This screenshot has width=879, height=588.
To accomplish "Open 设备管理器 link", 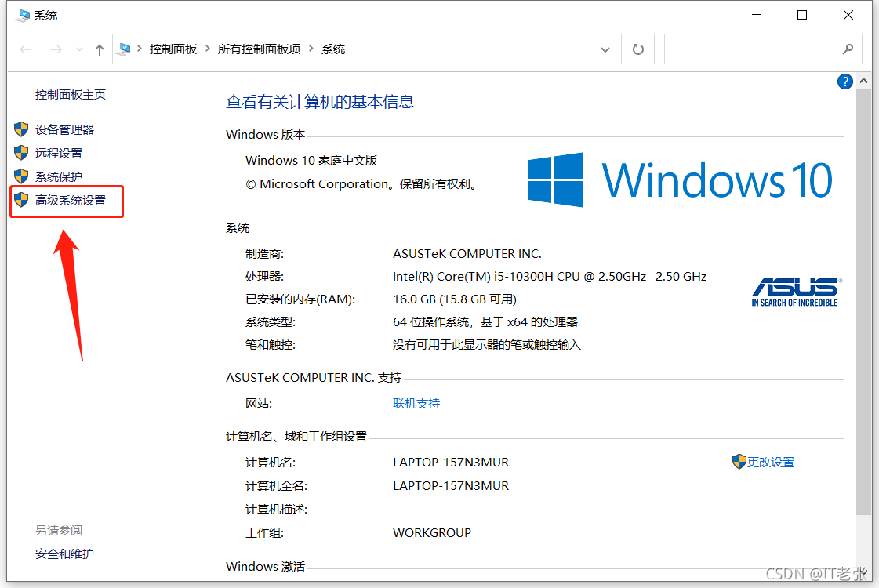I will pos(64,129).
